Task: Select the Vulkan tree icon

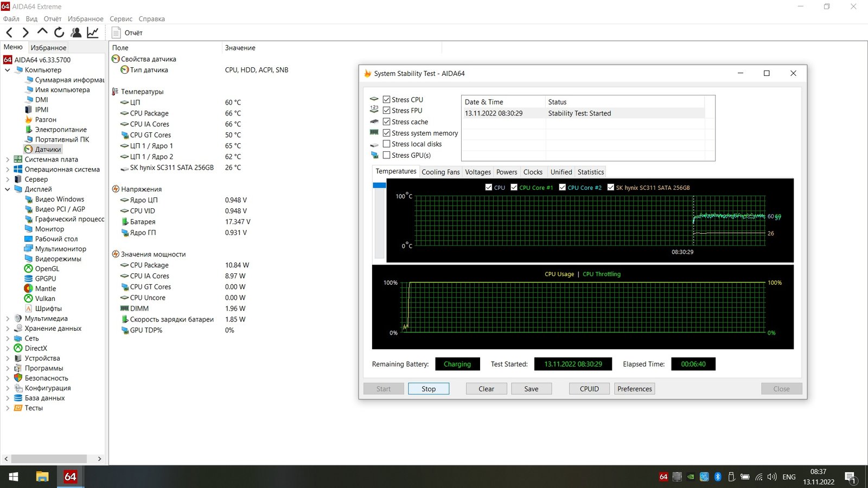Action: click(29, 298)
